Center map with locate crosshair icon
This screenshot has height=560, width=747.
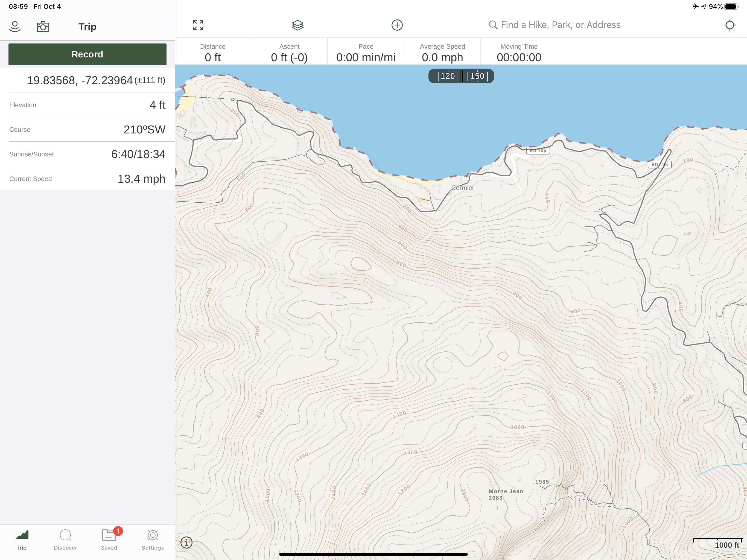[x=730, y=25]
